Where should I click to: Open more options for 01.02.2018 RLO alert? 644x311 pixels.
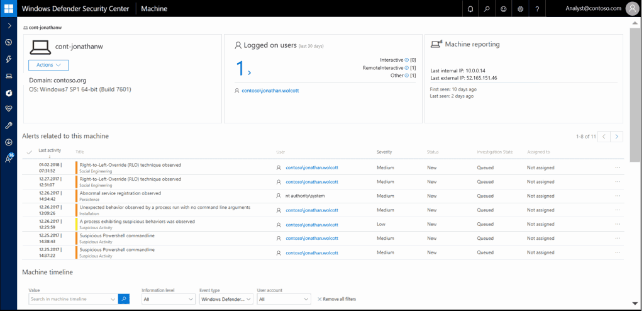point(618,168)
